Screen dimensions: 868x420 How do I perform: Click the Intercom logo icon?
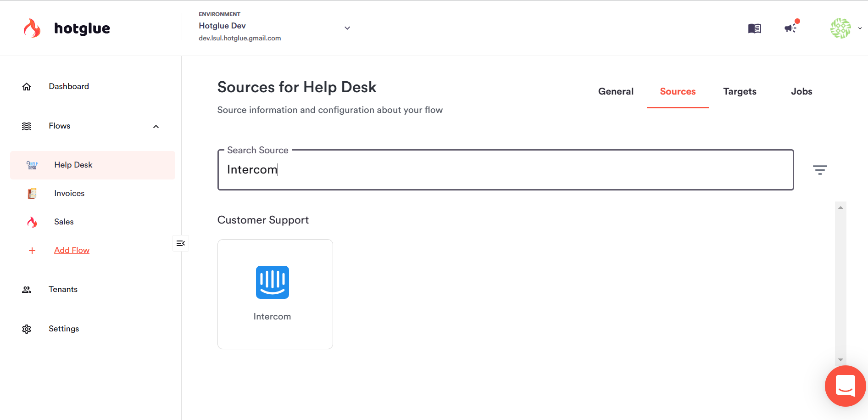click(273, 282)
